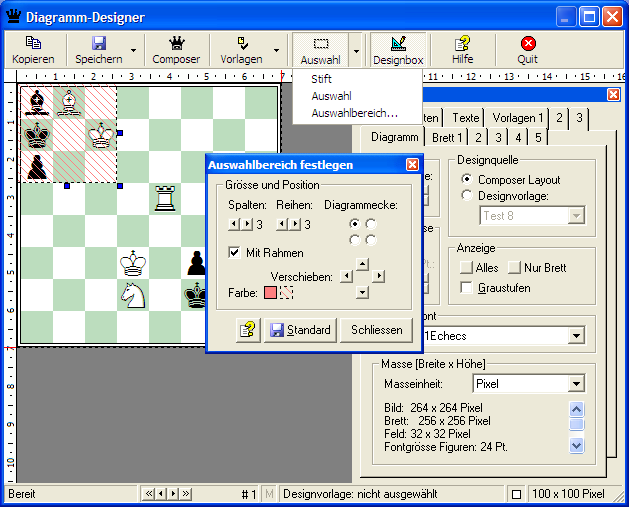629x507 pixels.
Task: Switch to the Brett 1 tab
Action: [x=447, y=138]
